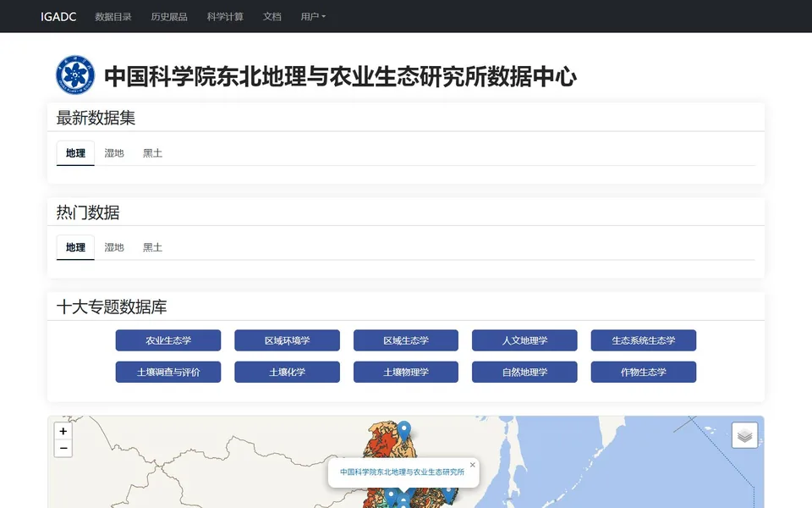
Task: Select 湿地 tab under 最新数据集
Action: pyautogui.click(x=114, y=153)
